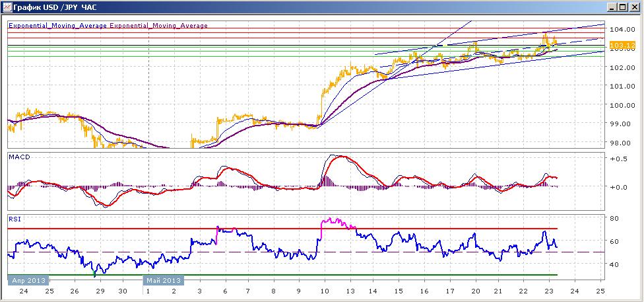The height and width of the screenshot is (302, 644).
Task: Click date label 9 on time axis
Action: click(299, 291)
